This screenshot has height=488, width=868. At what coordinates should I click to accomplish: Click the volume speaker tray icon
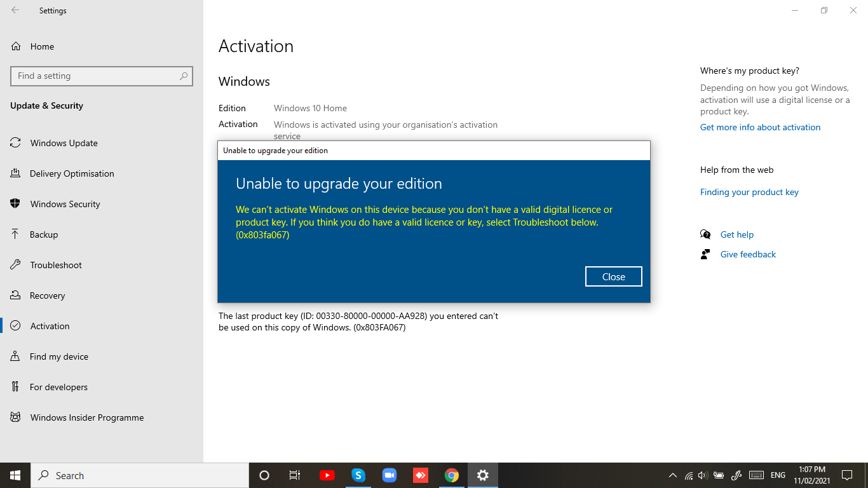[703, 475]
